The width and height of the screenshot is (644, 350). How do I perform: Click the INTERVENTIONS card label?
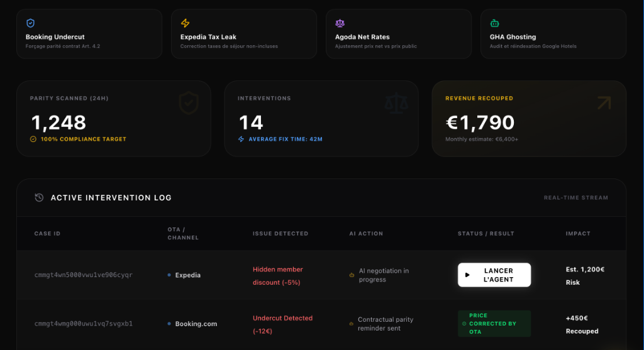[264, 98]
